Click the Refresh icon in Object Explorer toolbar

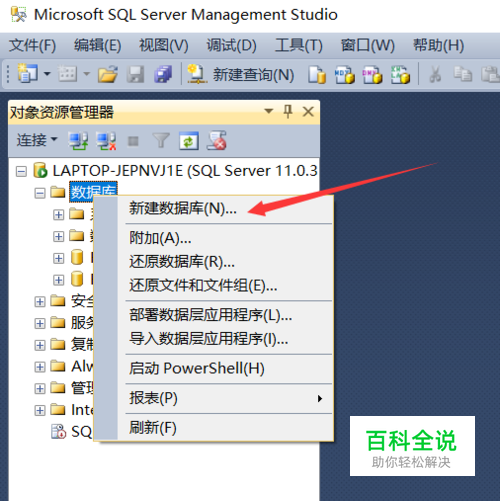(189, 141)
